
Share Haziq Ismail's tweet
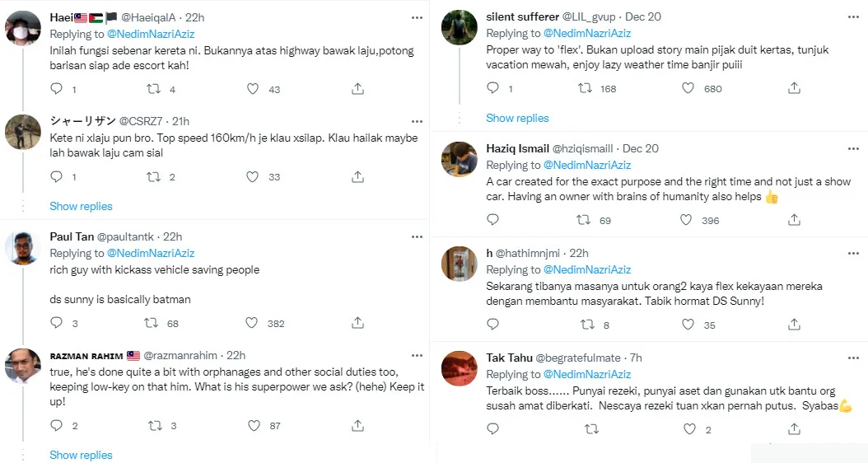(795, 220)
